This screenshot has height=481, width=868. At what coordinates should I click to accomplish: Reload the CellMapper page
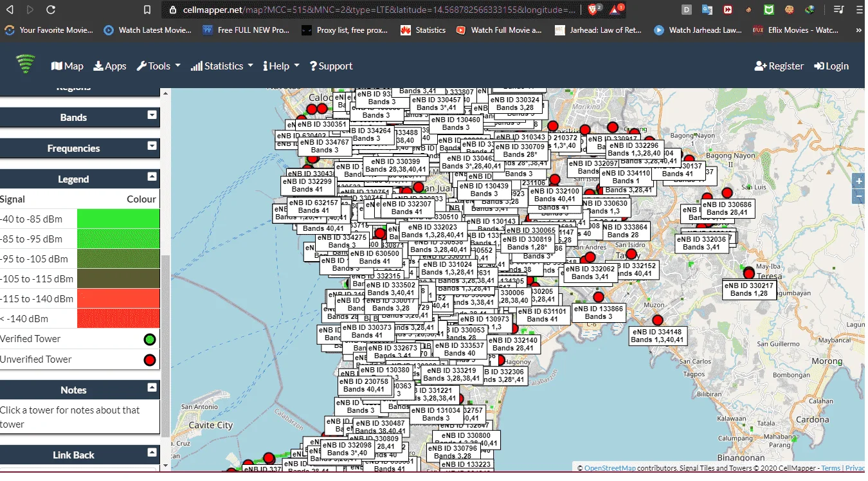[51, 10]
